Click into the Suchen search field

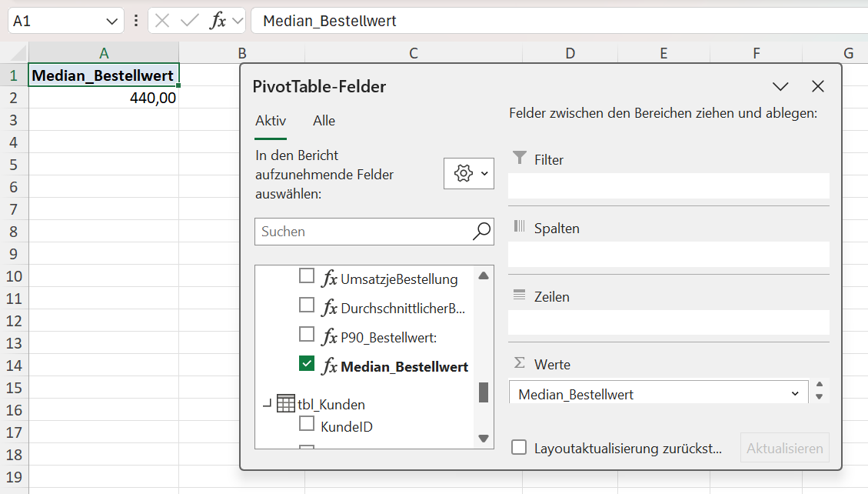361,231
